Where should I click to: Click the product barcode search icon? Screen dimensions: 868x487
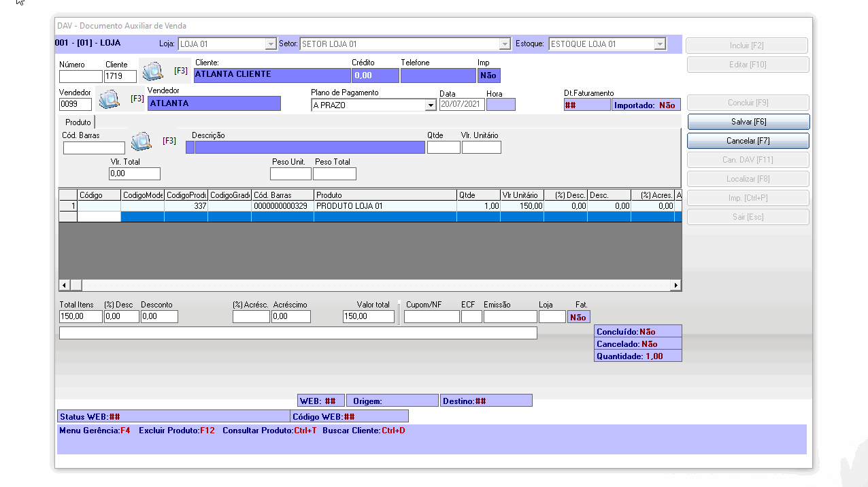click(141, 141)
